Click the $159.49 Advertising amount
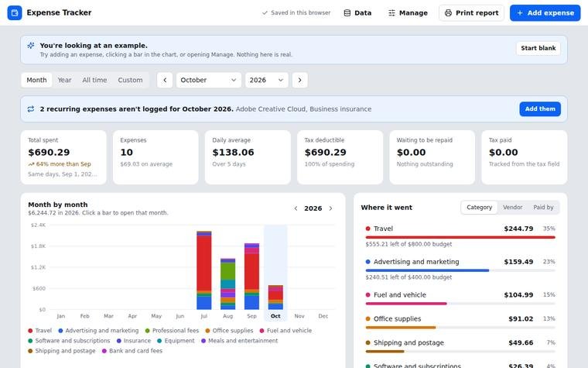588x368 pixels. 518,262
